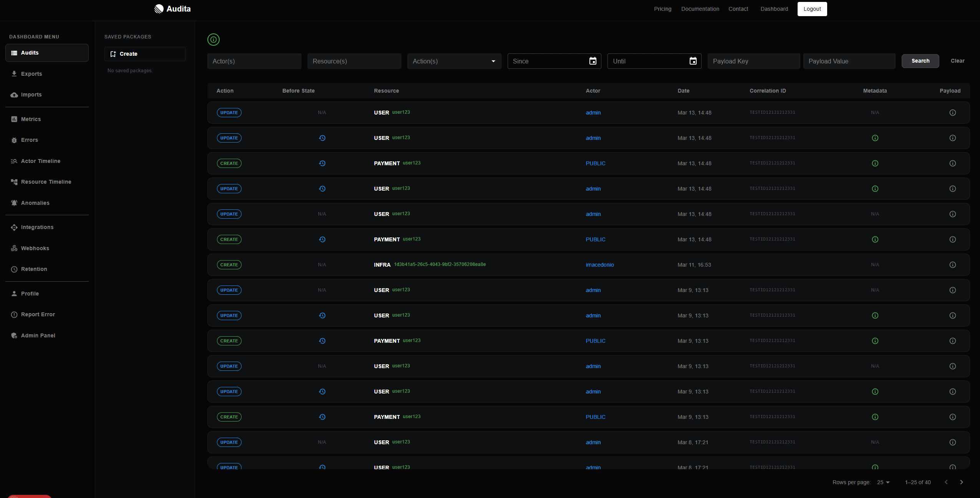The width and height of the screenshot is (980, 498).
Task: Reveal metadata info for the INFRA audit row
Action: pyautogui.click(x=875, y=265)
